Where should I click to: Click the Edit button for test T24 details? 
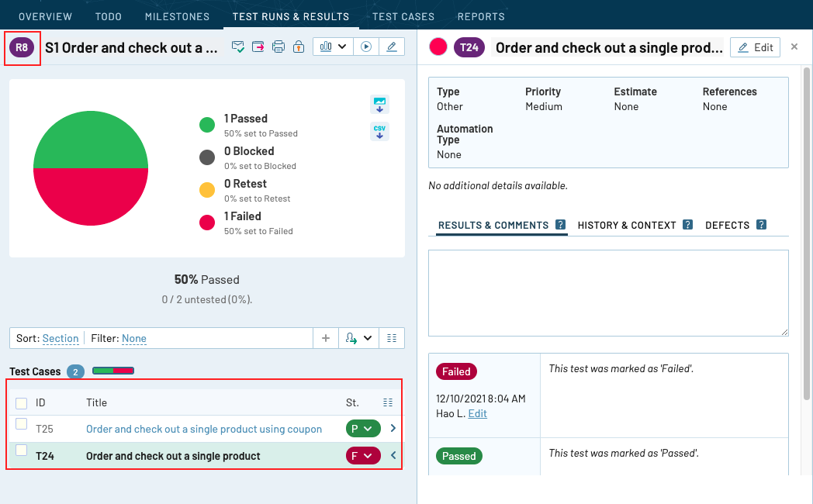pos(754,47)
